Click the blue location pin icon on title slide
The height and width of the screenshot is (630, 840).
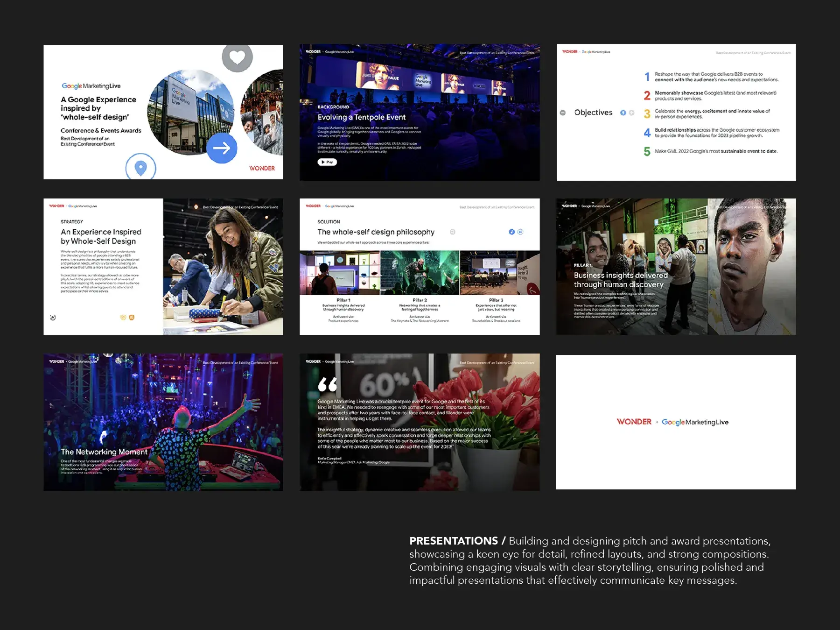coord(140,167)
